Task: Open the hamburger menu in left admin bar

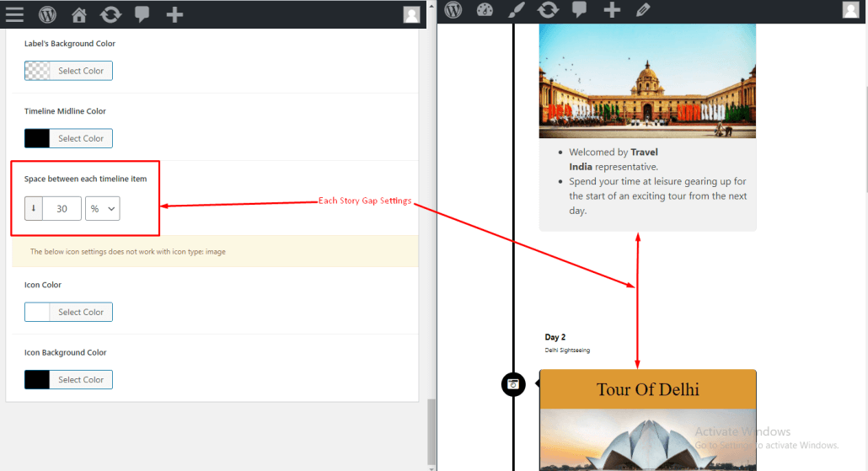Action: coord(14,14)
